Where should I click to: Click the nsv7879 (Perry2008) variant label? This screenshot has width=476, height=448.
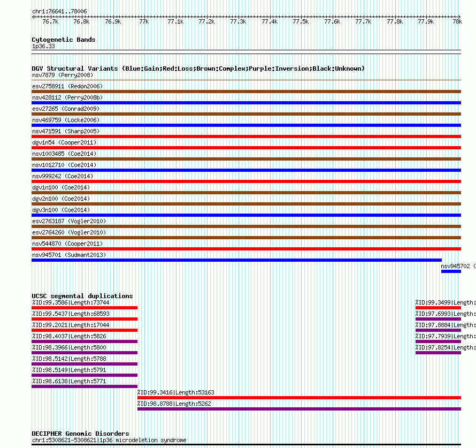point(63,75)
